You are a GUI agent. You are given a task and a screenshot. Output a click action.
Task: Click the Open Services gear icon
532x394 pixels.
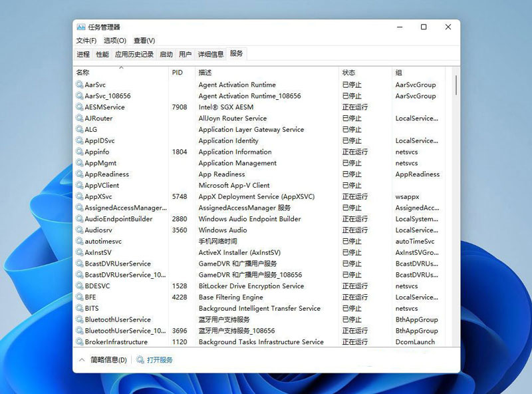[x=140, y=360]
